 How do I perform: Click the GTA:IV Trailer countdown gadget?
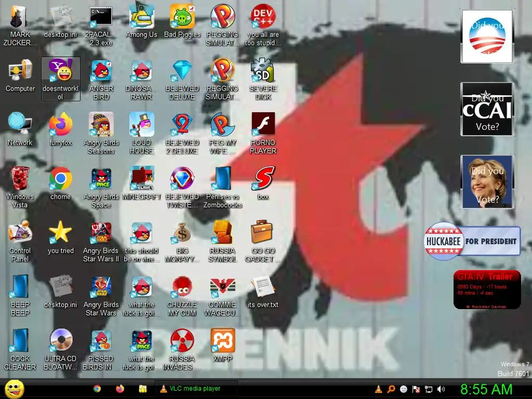click(487, 289)
